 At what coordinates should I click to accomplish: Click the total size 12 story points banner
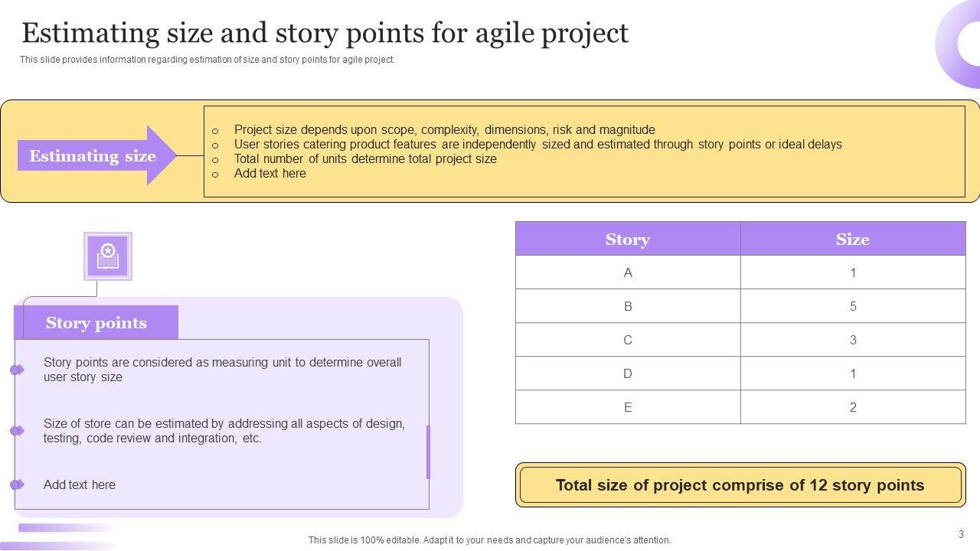pos(740,485)
